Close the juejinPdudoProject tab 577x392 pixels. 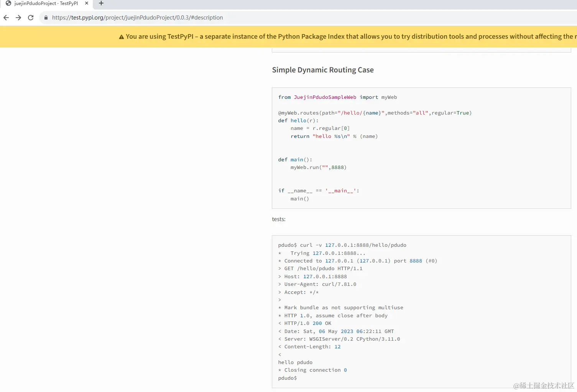[x=87, y=3]
